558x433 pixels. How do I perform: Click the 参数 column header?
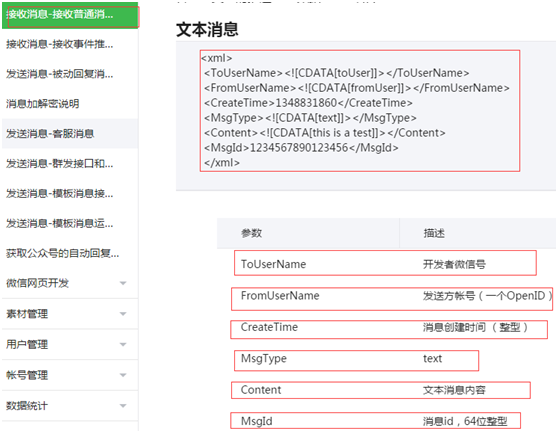(x=252, y=233)
